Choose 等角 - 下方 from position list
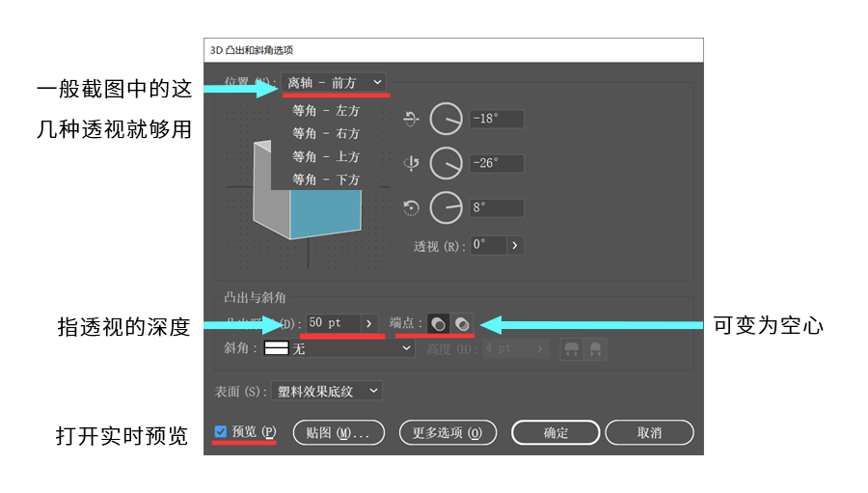This screenshot has width=868, height=493. click(326, 179)
